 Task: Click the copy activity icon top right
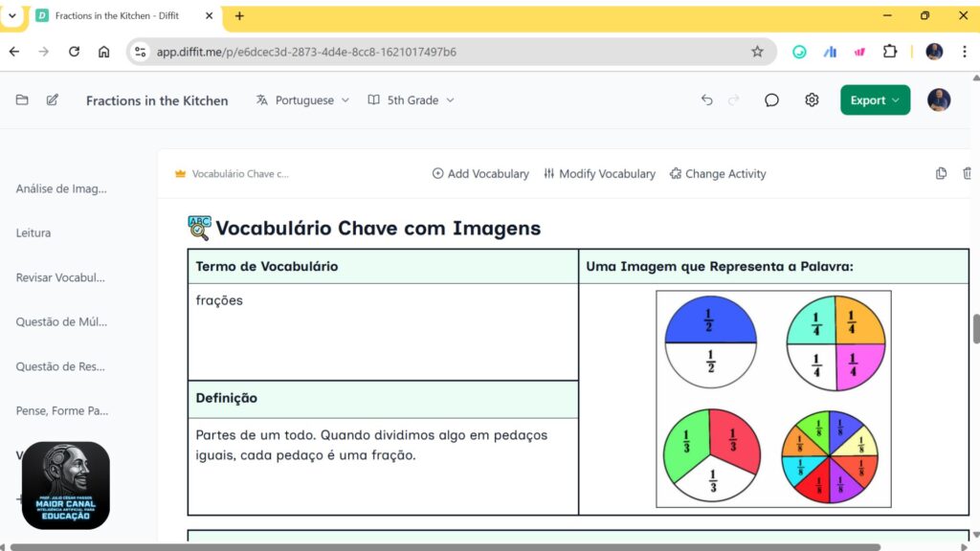[x=942, y=173]
